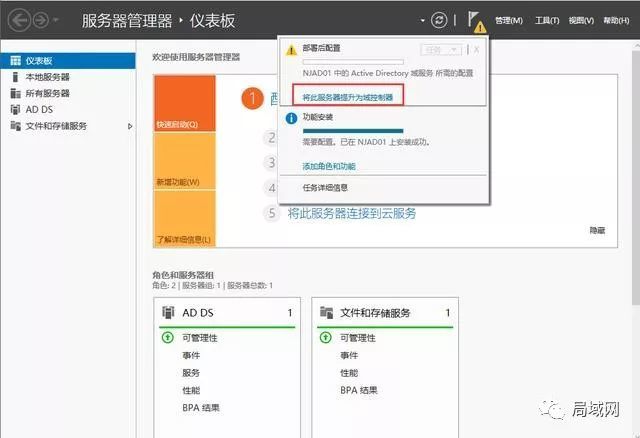Click the 部署后配置 warning triangle icon

click(x=291, y=50)
